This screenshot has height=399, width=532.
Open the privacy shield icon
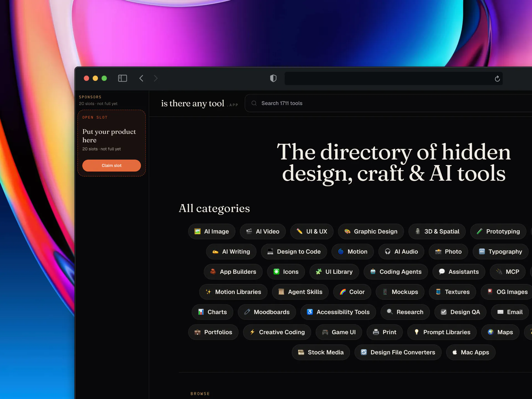coord(273,78)
